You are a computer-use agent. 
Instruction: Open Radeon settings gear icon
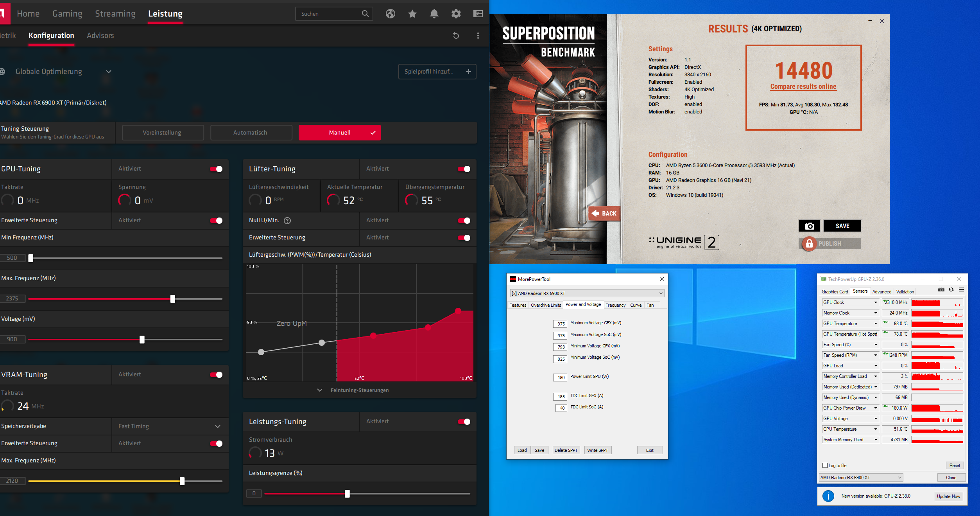pyautogui.click(x=456, y=14)
